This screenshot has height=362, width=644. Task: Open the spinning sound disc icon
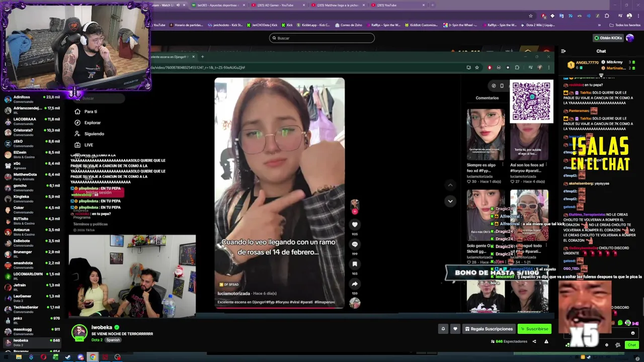point(355,303)
